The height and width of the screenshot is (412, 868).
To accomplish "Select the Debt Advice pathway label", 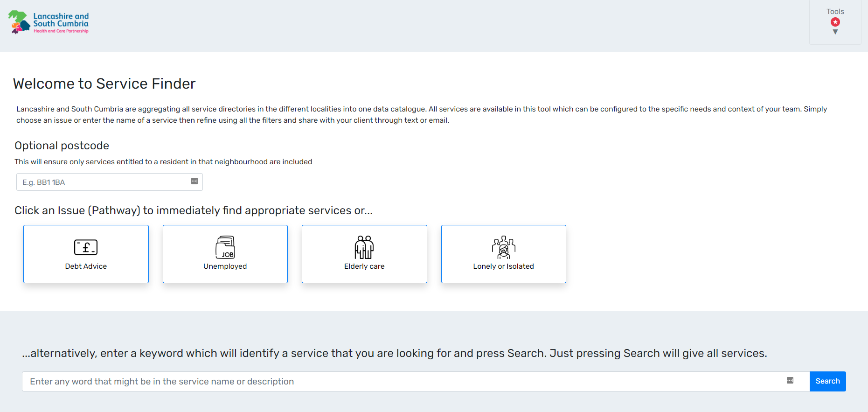I will point(86,266).
